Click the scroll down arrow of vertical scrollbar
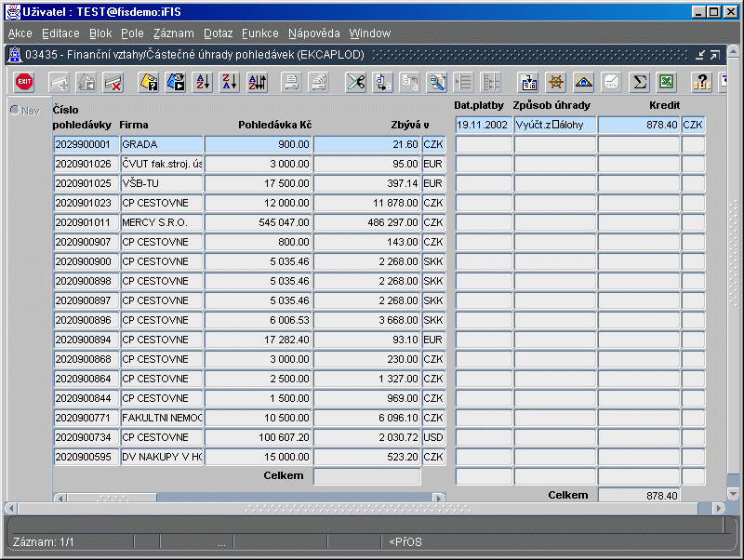The image size is (744, 560). [733, 493]
